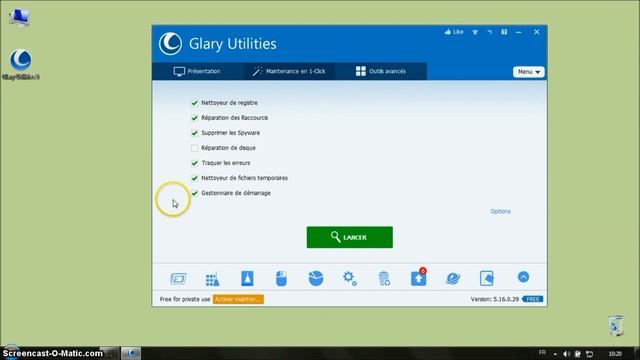Open the disk pie chart icon
Screen dimensions: 640x360
[x=316, y=278]
